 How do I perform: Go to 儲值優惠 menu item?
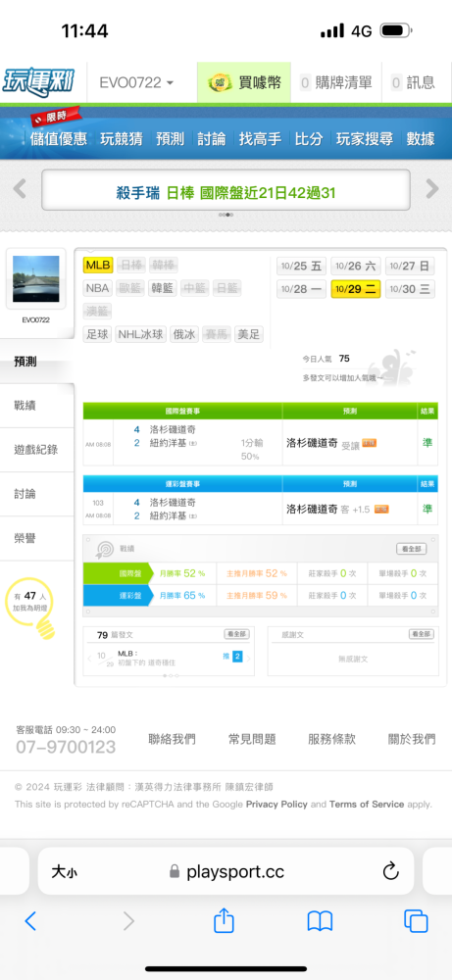(x=58, y=139)
